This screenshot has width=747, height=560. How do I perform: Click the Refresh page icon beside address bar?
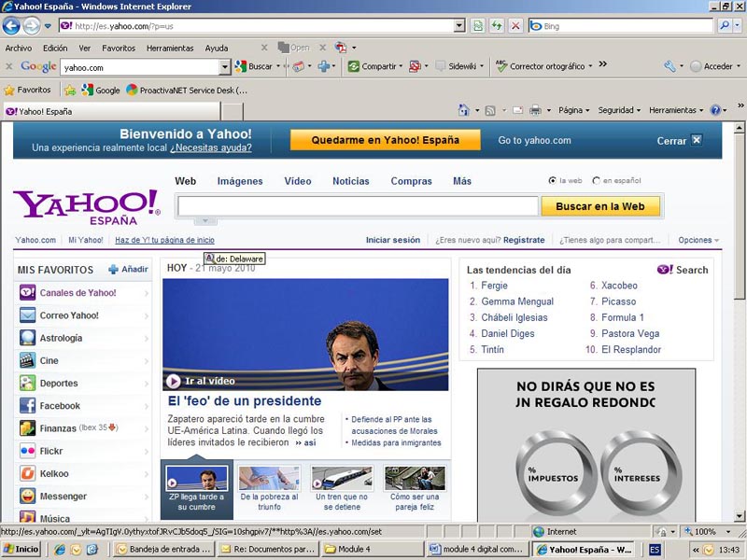497,26
